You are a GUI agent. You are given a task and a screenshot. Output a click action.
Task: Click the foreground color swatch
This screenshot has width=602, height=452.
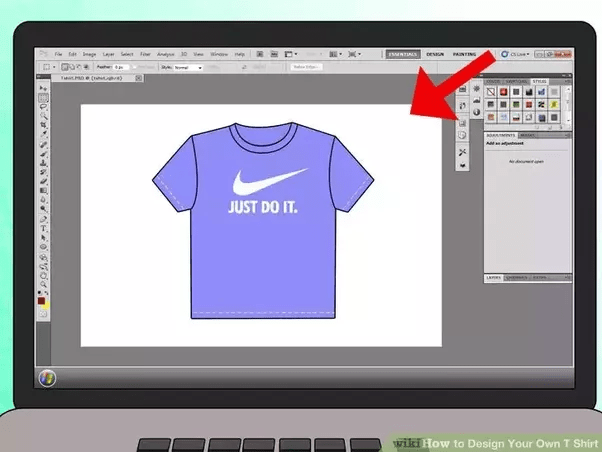tap(41, 301)
